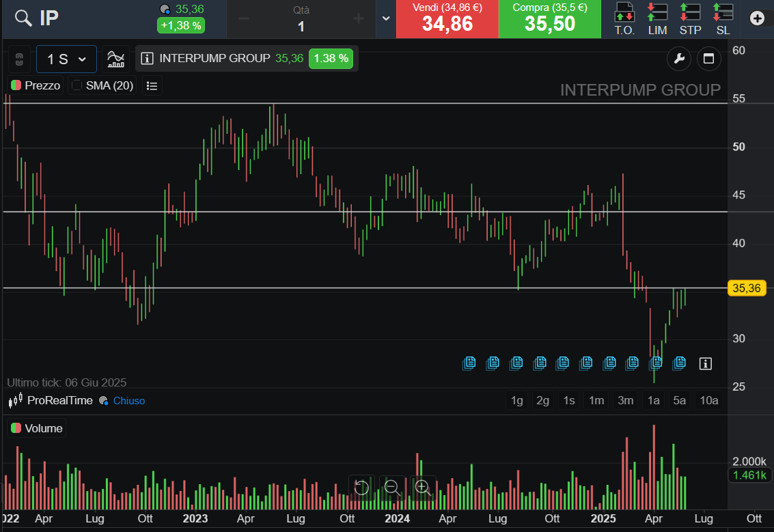Choose the STP stop order icon
Viewport: 774px width, 532px height.
(690, 18)
